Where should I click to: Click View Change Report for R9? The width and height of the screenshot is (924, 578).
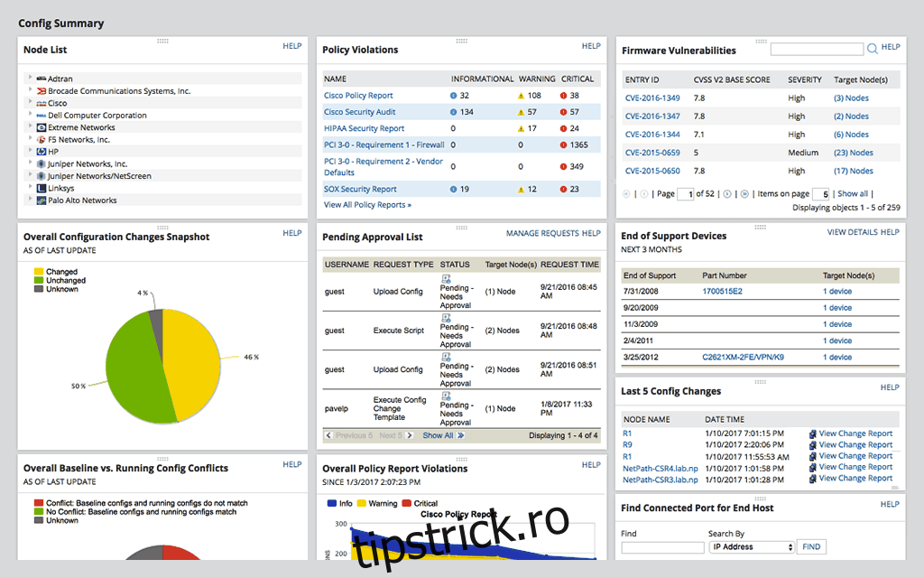point(855,445)
